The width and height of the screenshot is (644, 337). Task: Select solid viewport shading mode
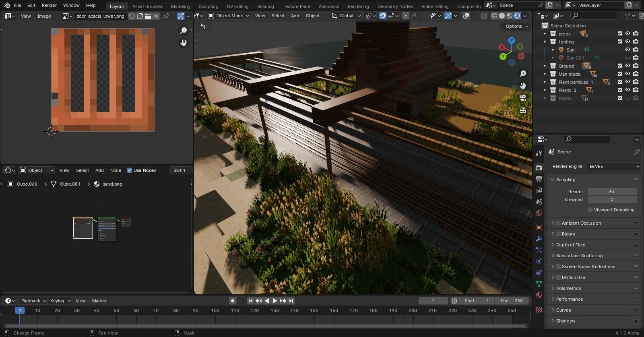[502, 16]
